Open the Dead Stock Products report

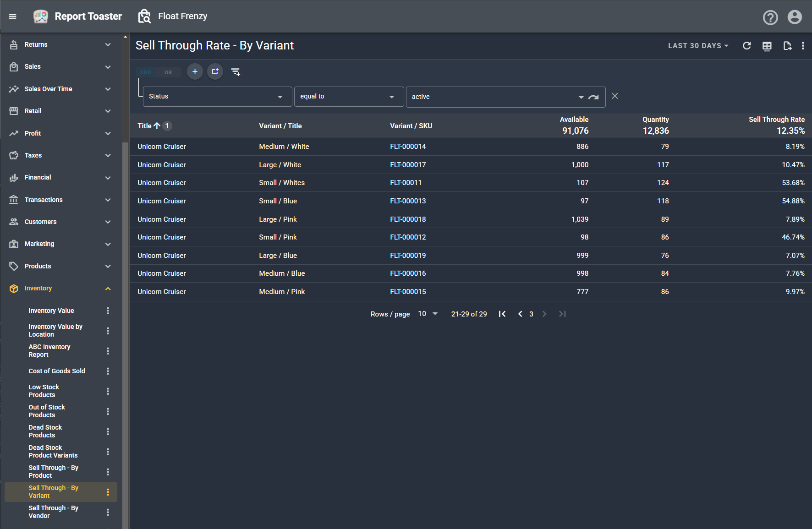tap(45, 431)
